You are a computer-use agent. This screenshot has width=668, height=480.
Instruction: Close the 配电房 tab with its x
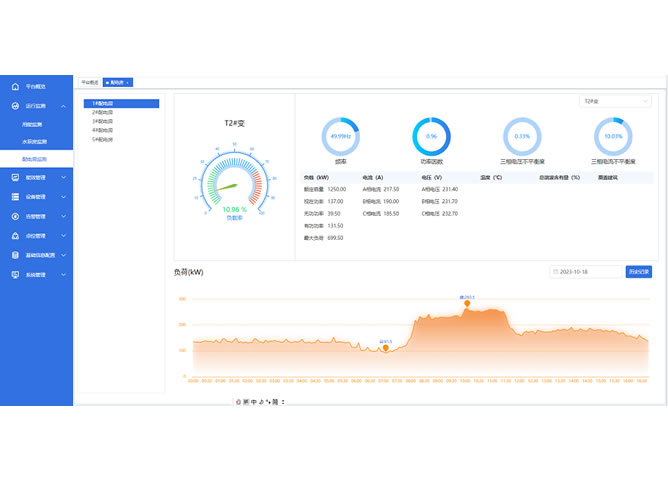tap(128, 82)
